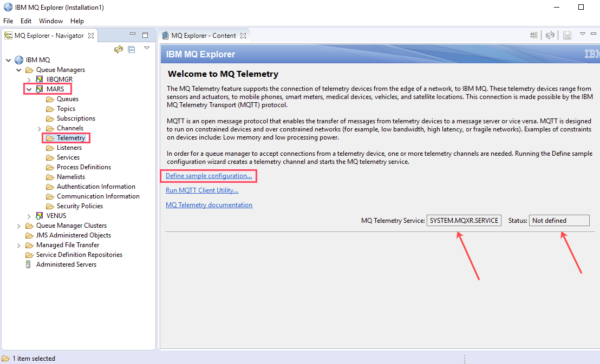Select Service Definition Repositories in the tree
The image size is (600, 364).
click(79, 255)
